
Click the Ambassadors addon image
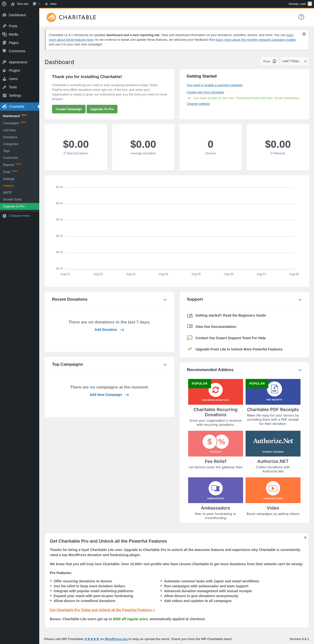pyautogui.click(x=216, y=490)
